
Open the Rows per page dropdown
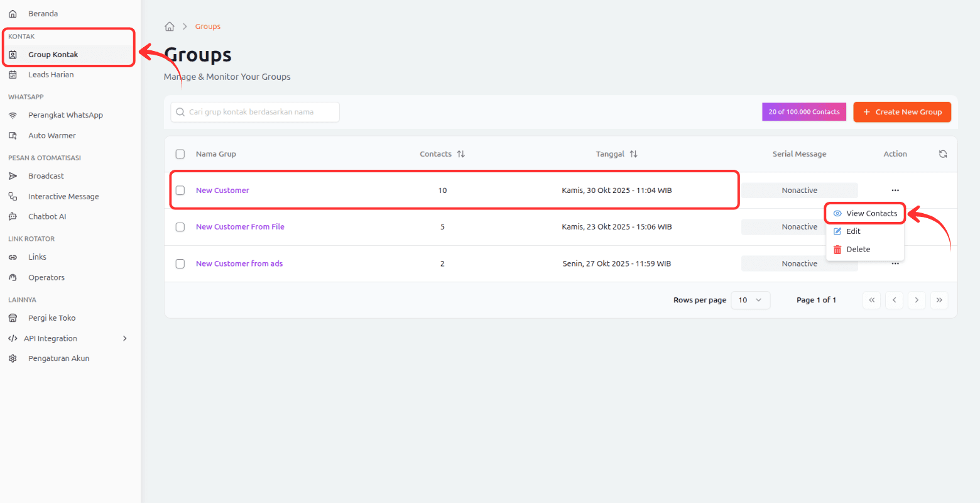point(750,300)
